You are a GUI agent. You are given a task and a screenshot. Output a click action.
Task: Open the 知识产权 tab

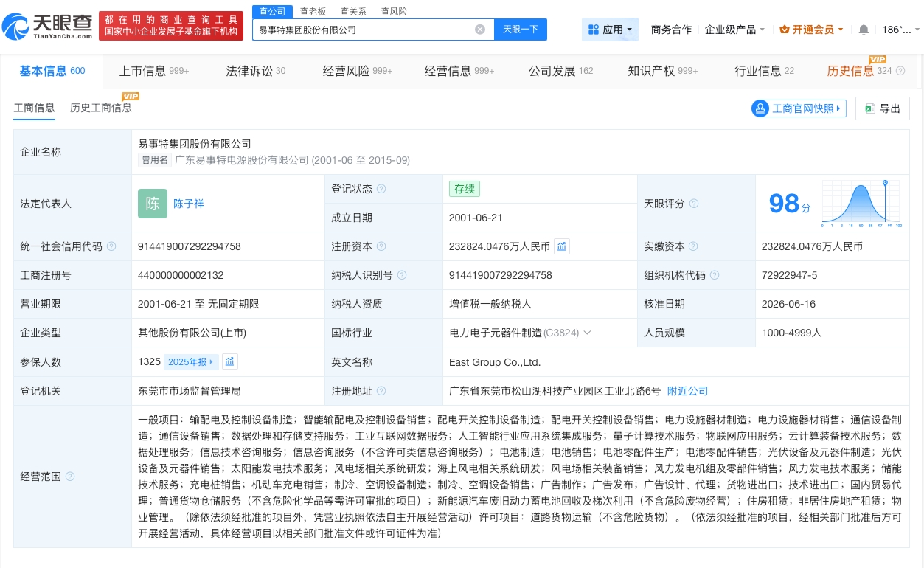coord(663,71)
